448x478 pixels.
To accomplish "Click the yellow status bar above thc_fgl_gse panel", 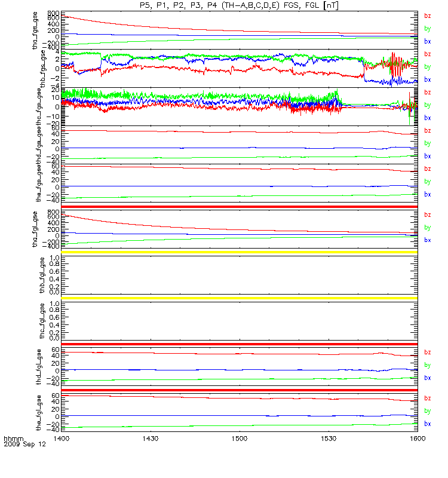I will pyautogui.click(x=240, y=298).
